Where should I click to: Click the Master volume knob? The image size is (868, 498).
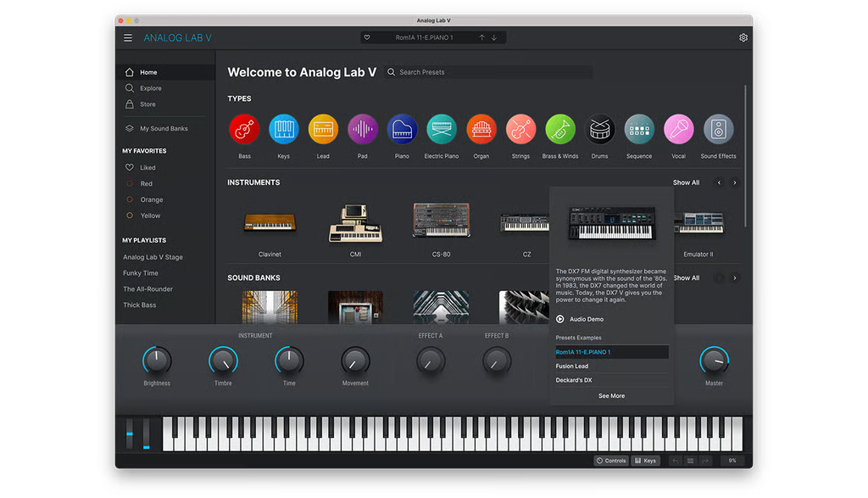714,361
